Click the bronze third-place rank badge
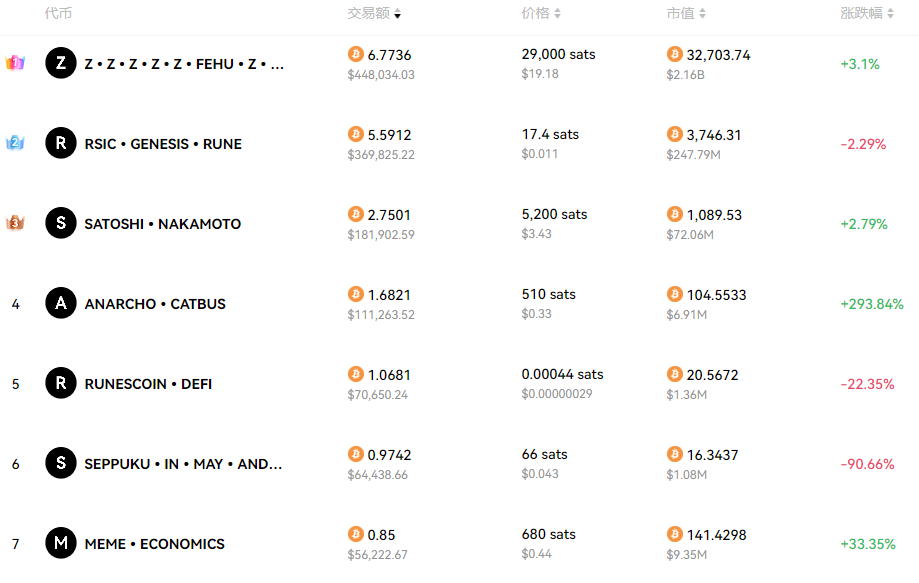 point(15,222)
